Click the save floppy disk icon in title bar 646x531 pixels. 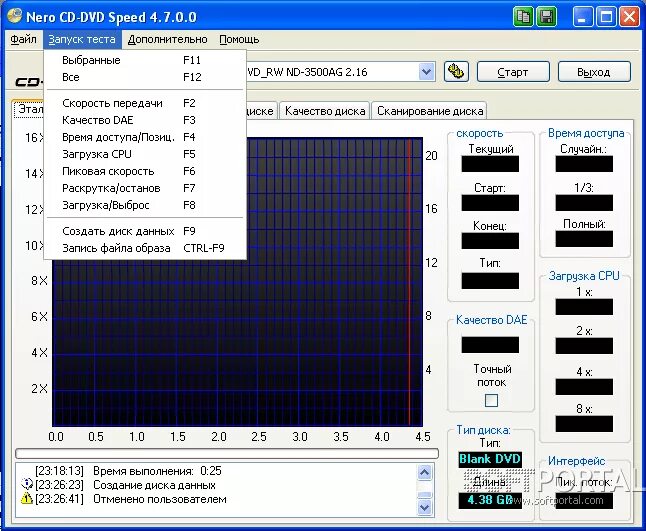tap(546, 17)
